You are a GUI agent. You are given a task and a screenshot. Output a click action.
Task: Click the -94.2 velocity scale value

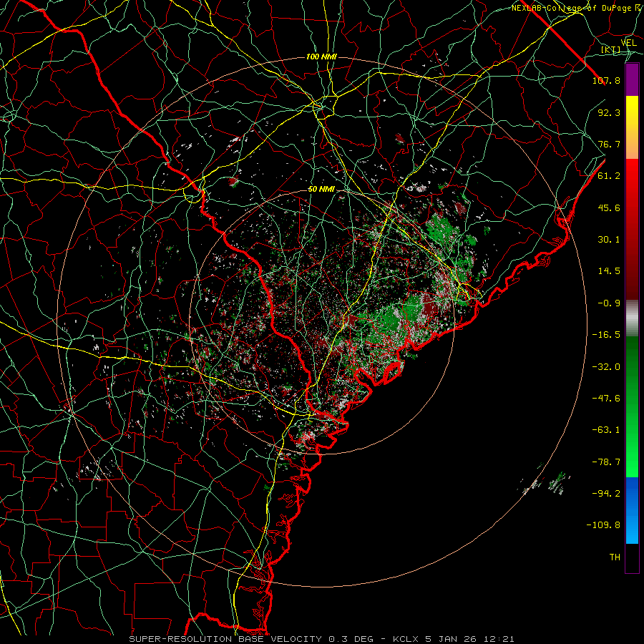[x=606, y=494]
